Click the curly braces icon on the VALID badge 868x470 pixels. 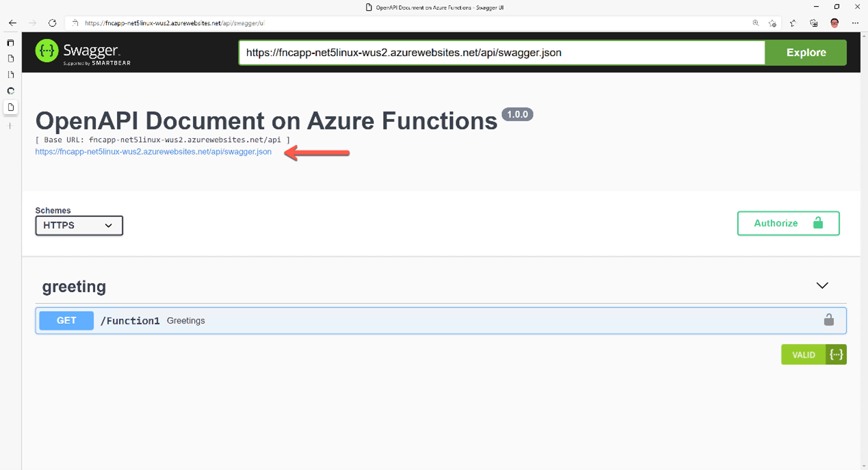(x=836, y=354)
